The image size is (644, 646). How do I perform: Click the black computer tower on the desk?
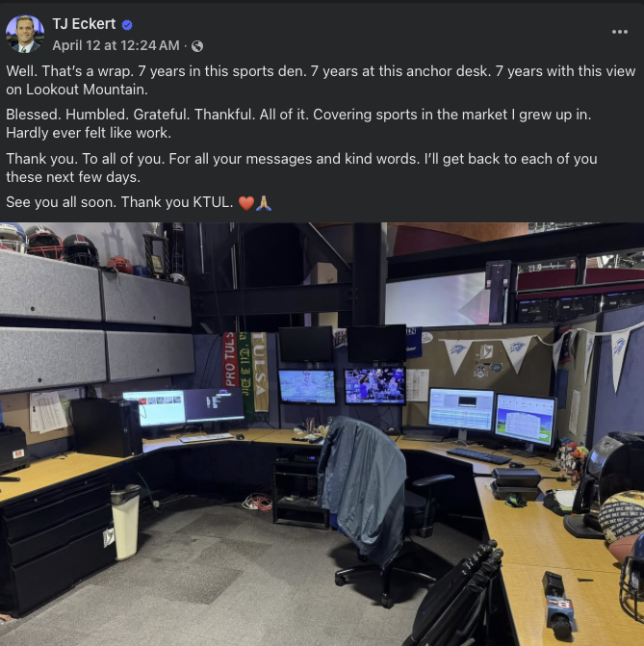[106, 427]
